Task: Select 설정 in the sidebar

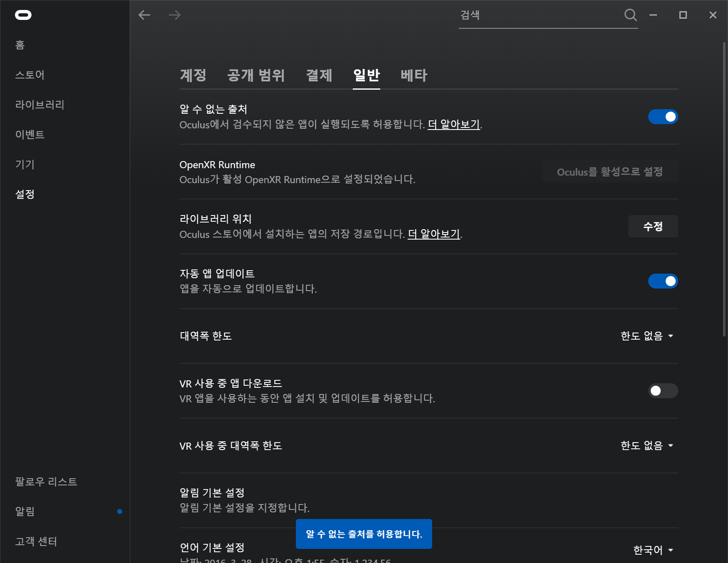Action: [25, 194]
